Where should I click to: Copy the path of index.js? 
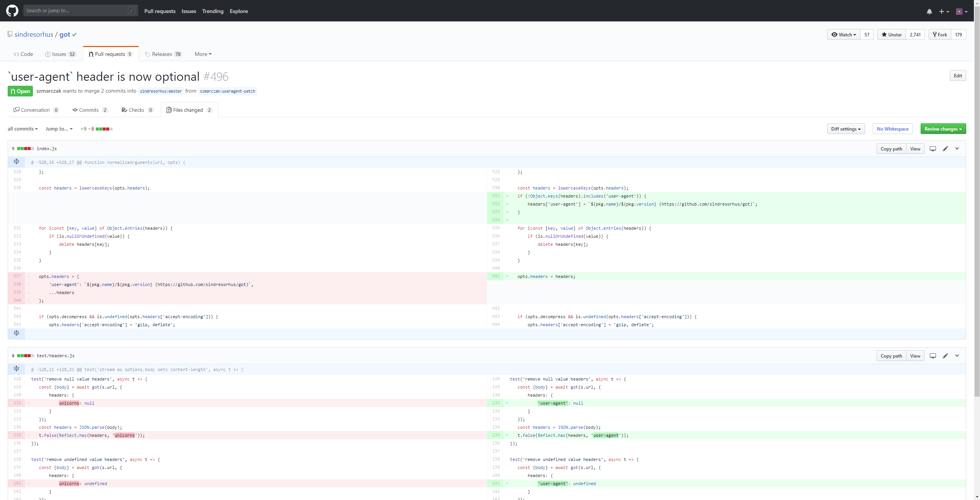(891, 149)
